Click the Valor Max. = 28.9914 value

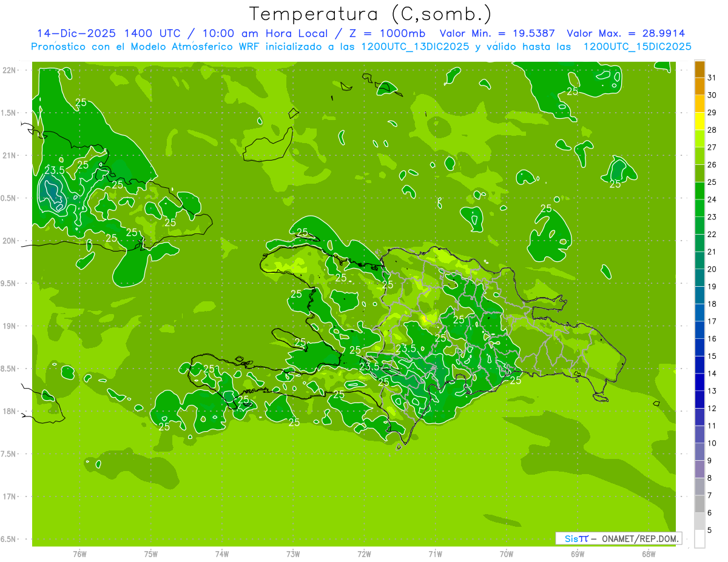click(x=626, y=33)
